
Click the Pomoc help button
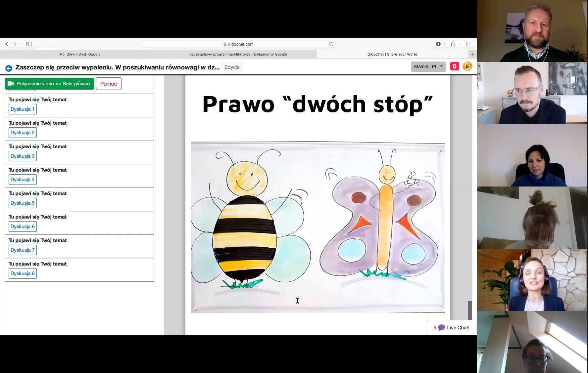109,84
